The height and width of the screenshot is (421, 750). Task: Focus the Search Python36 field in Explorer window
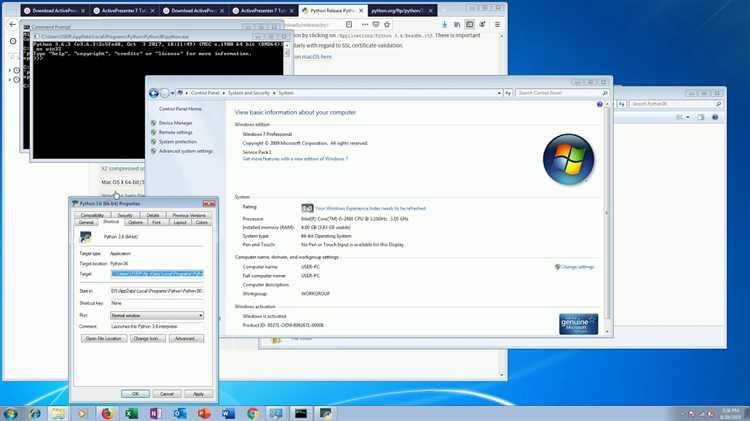675,104
